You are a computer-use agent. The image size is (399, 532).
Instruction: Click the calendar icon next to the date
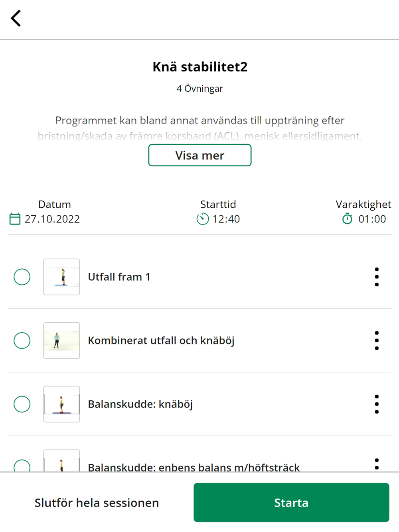click(15, 219)
